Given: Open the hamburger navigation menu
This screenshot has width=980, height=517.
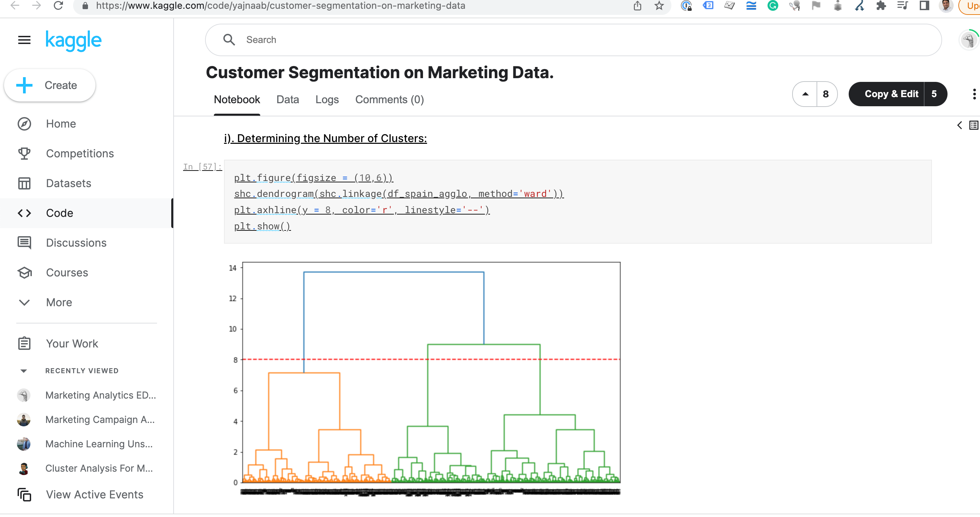Looking at the screenshot, I should [24, 40].
